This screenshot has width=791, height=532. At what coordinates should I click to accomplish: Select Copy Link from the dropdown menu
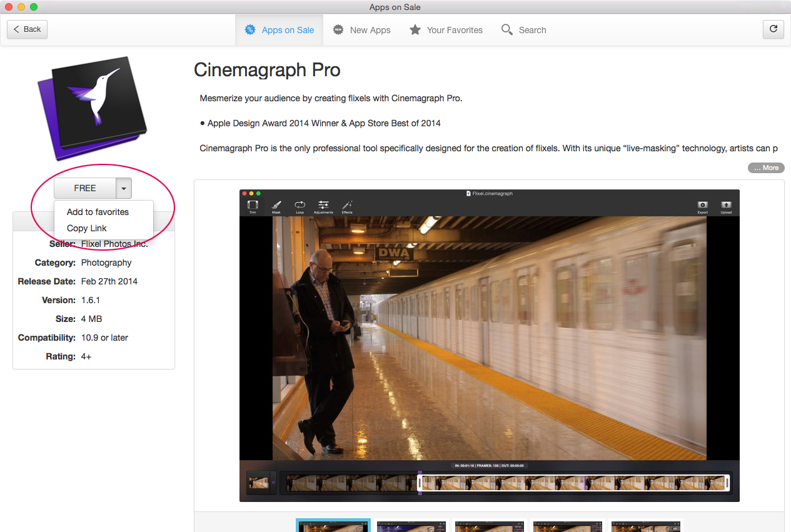tap(87, 228)
